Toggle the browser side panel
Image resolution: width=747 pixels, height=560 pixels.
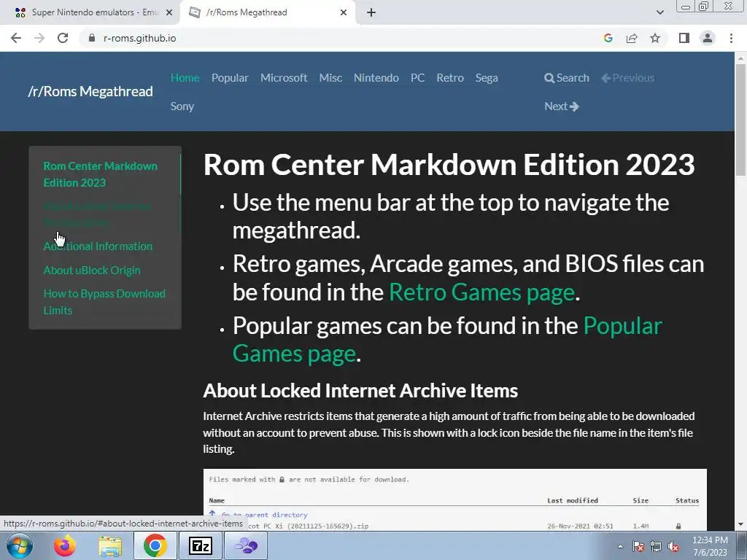point(684,38)
